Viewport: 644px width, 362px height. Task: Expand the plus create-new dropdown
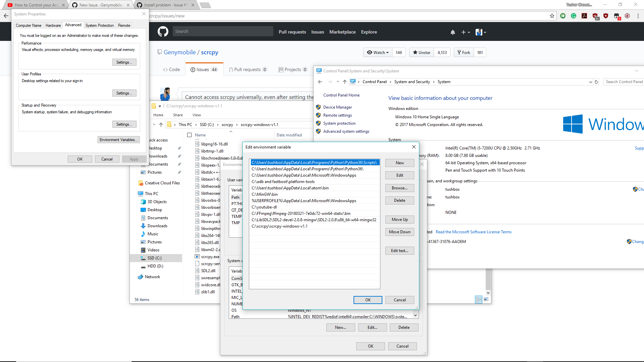click(x=466, y=32)
